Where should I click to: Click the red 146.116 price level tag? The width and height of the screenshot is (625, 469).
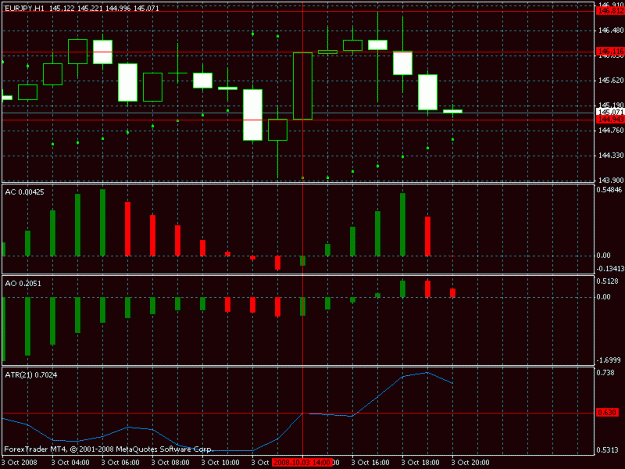(610, 51)
